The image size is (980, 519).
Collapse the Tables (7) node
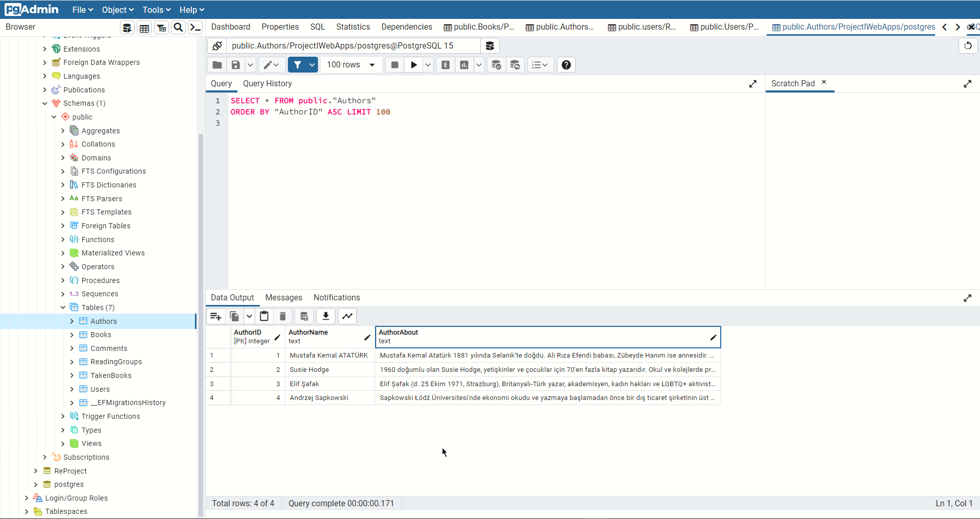click(x=63, y=308)
